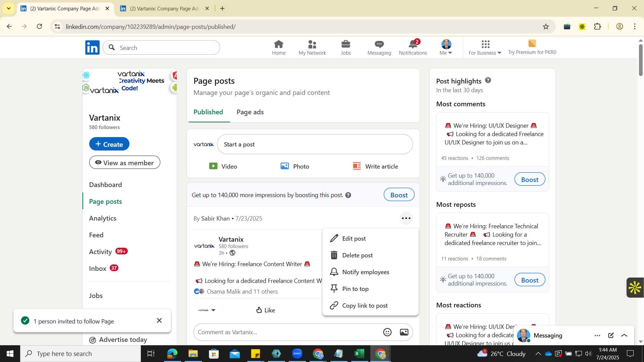Dismiss the invited-to-follow toast notification
644x362 pixels.
tap(159, 321)
